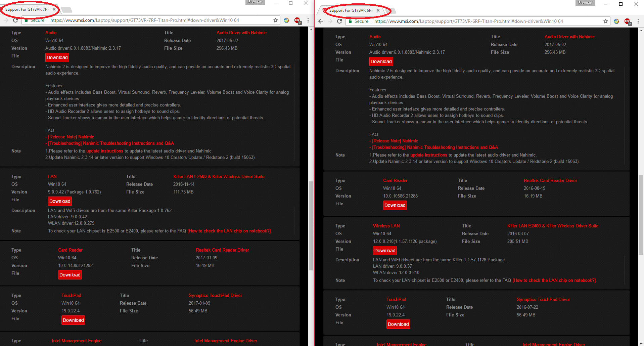Click Intel Management Engine Driver title in left window
This screenshot has width=644, height=346.
(226, 341)
